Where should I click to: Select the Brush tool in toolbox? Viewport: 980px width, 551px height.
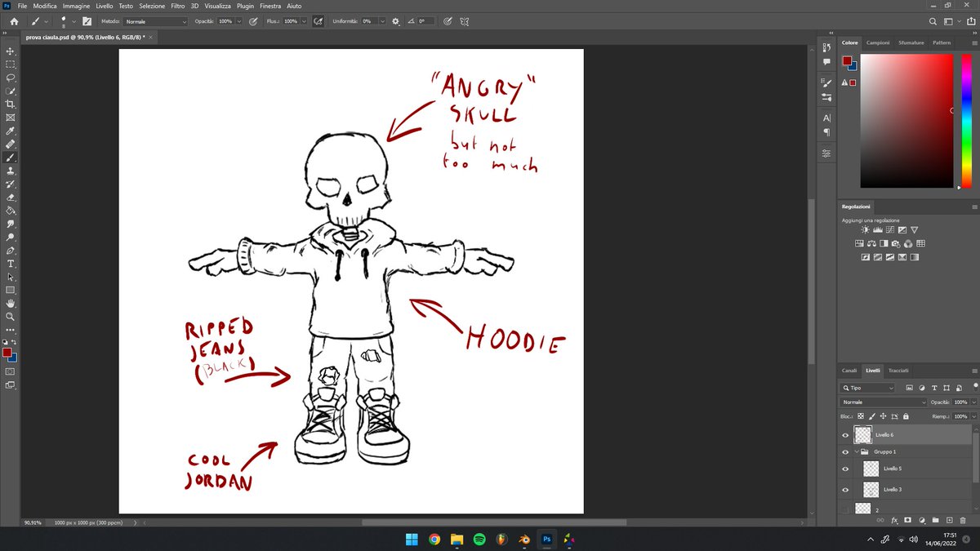(11, 158)
